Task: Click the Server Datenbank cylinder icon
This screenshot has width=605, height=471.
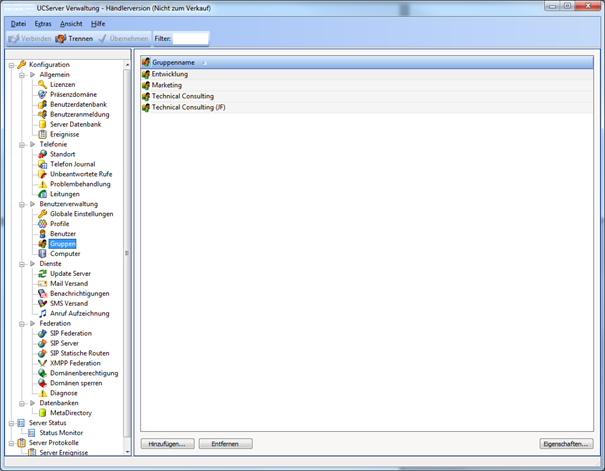Action: click(x=42, y=124)
